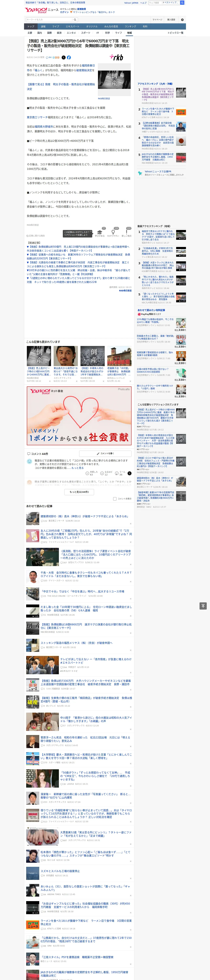Open the 東出昌大 article thumbnail card
Viewport: 210px width, 980px height.
pos(66,364)
